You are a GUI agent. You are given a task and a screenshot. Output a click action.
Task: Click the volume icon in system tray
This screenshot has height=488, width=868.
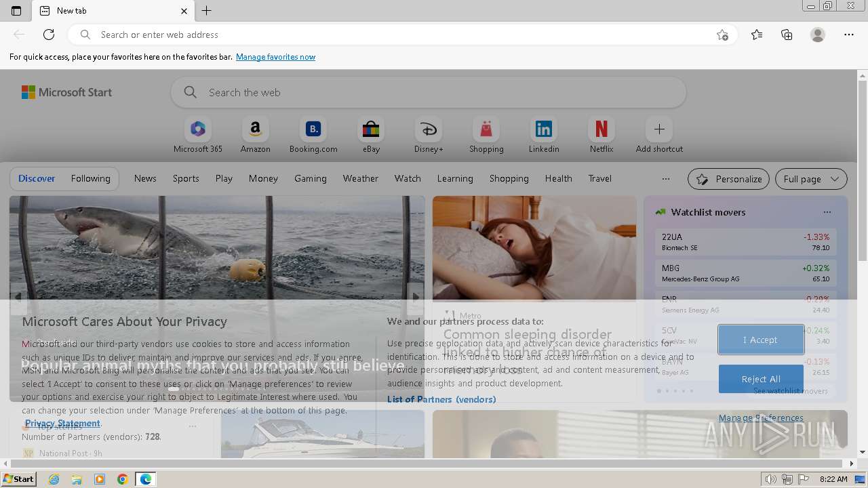[x=770, y=479]
